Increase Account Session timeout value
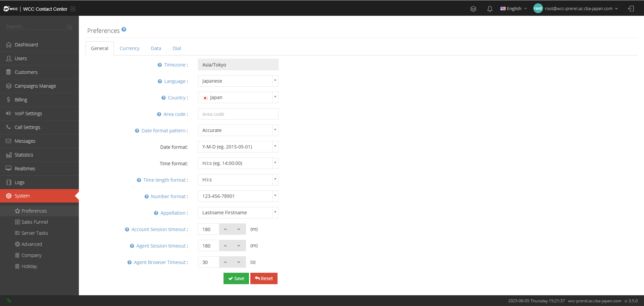Image resolution: width=644 pixels, height=306 pixels. pyautogui.click(x=226, y=229)
